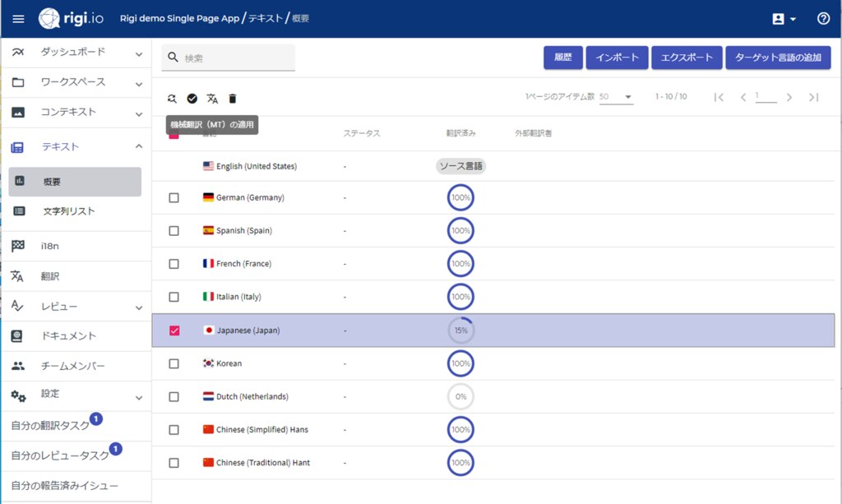Open 文字列リスト in the sidebar
842x504 pixels.
[69, 211]
